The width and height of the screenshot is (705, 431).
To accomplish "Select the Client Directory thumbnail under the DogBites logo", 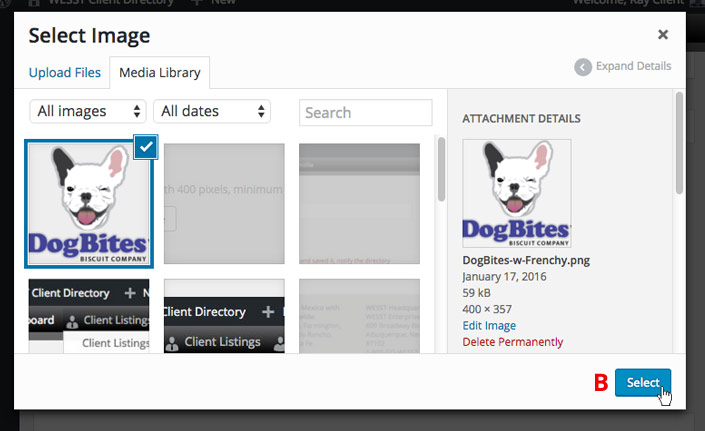I will pyautogui.click(x=89, y=315).
